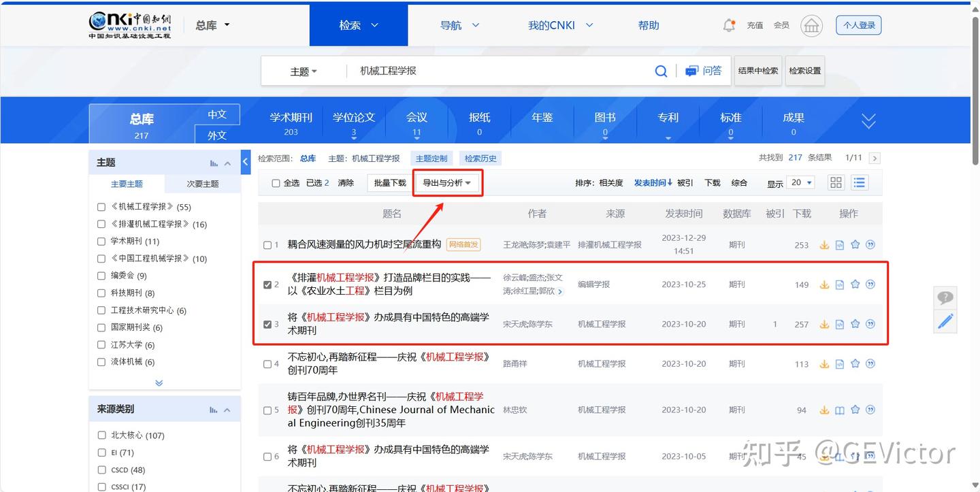Open the 检索历史 link
Image resolution: width=980 pixels, height=492 pixels.
pos(480,159)
